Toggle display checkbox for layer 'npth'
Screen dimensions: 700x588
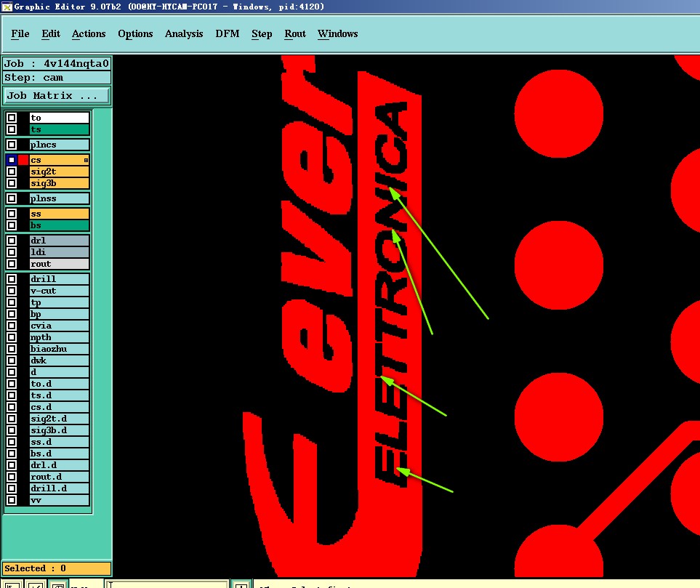click(12, 337)
